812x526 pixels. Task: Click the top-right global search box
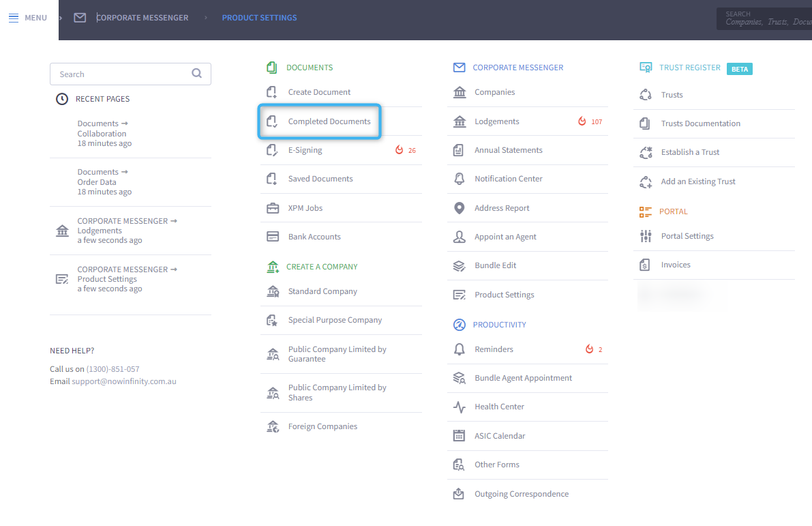(765, 18)
